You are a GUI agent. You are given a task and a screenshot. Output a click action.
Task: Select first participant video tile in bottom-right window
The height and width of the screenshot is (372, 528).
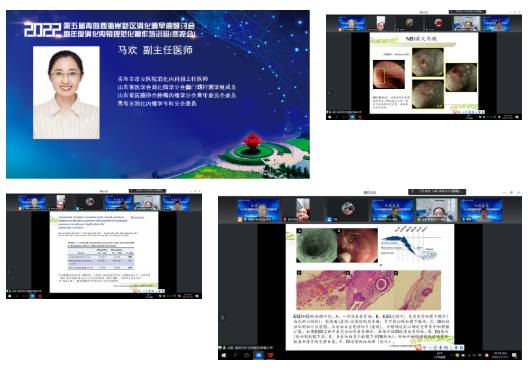tap(258, 210)
